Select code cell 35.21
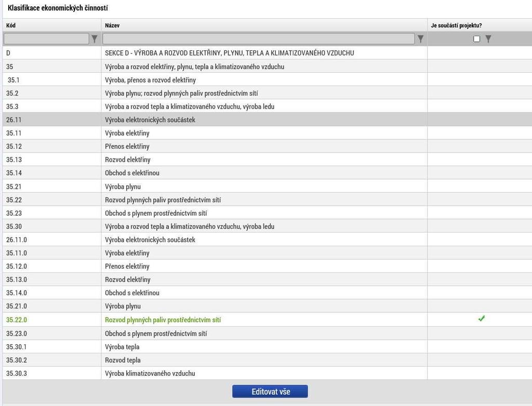 click(14, 187)
